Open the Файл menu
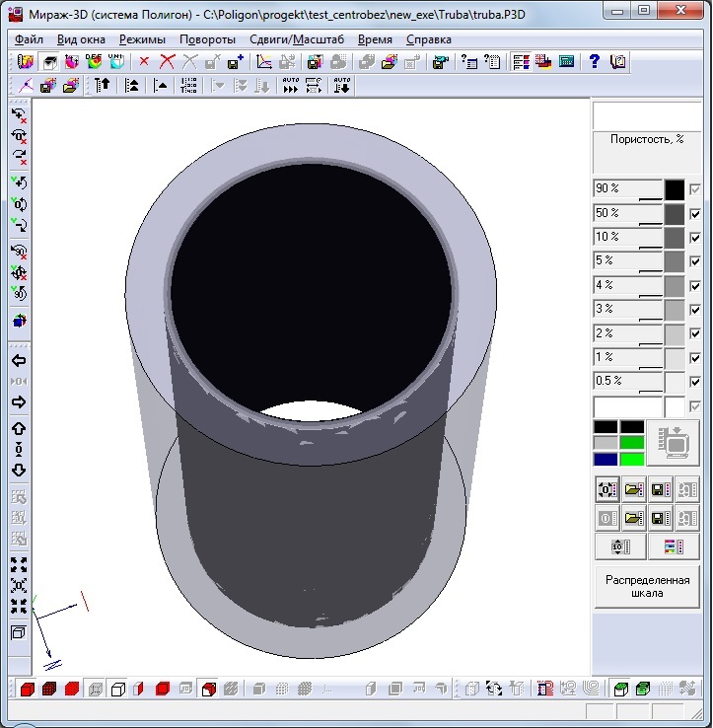713x728 pixels. coord(29,39)
